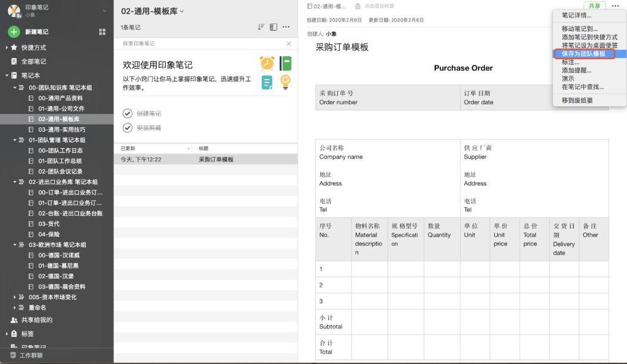Select the 采购订单模板 note row

point(206,160)
